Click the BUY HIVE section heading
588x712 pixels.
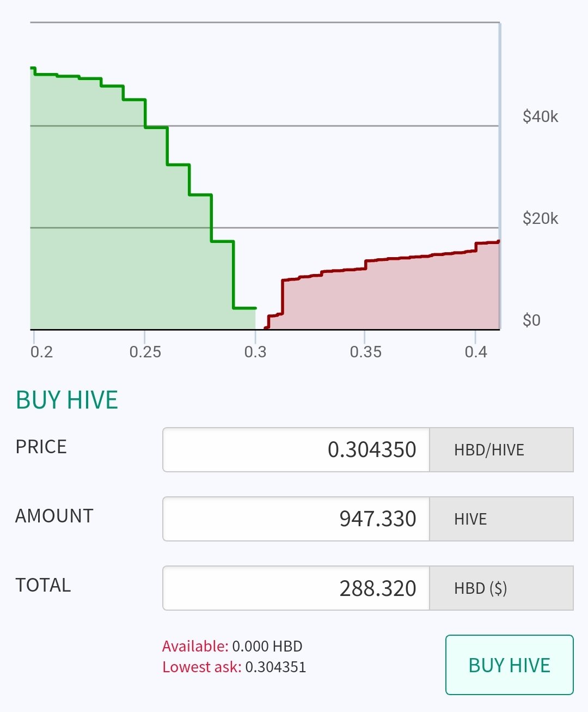point(67,400)
